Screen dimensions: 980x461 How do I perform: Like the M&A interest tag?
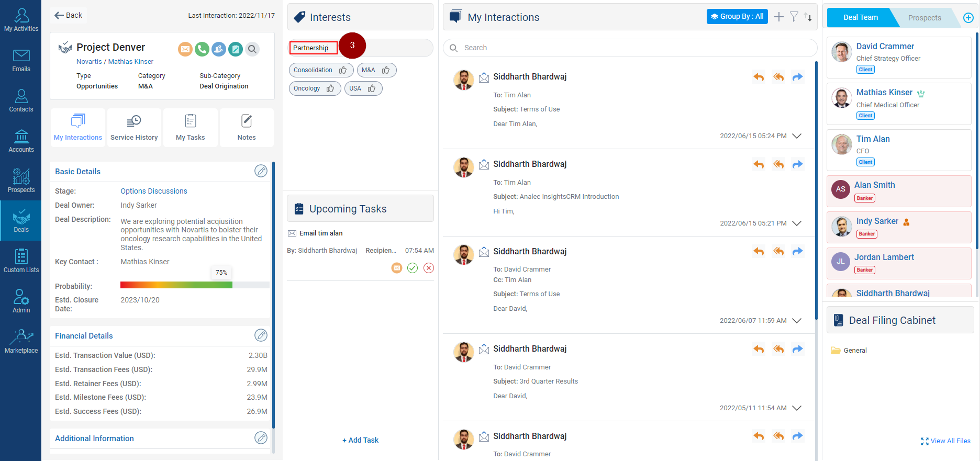pyautogui.click(x=386, y=70)
